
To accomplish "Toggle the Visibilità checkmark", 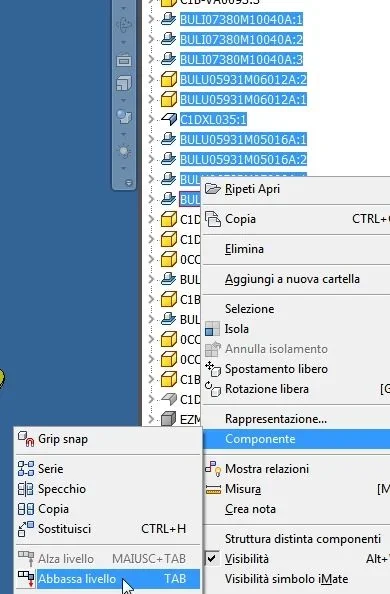I will tap(212, 558).
